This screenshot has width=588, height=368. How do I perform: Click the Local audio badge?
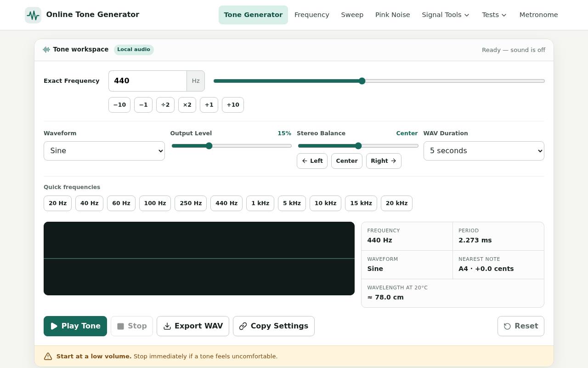point(134,50)
